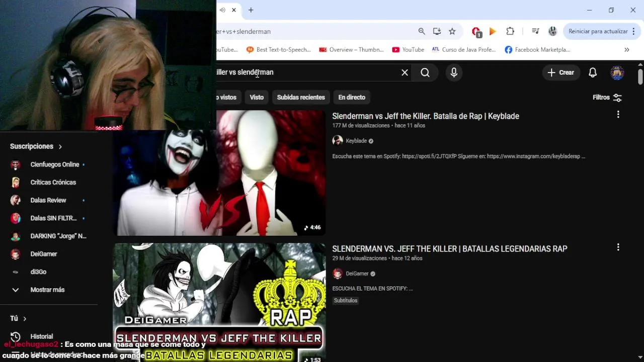Screen dimensions: 644x362
Task: Expand the Tú section
Action: tap(18, 318)
